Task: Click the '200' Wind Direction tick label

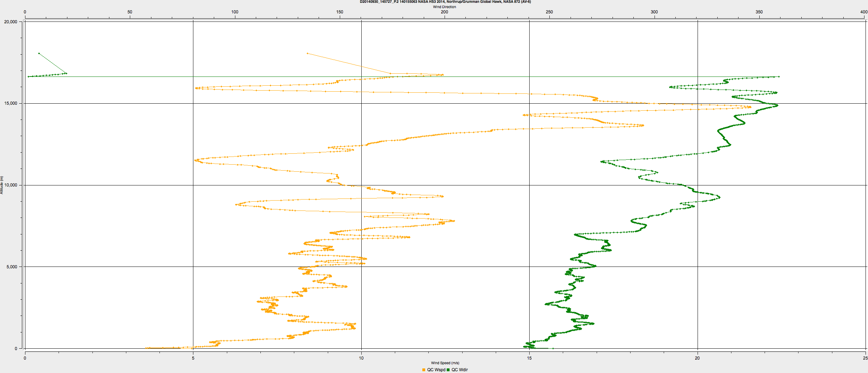Action: point(445,12)
